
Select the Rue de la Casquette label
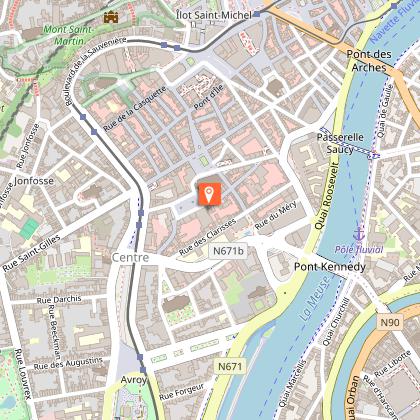coord(134,109)
